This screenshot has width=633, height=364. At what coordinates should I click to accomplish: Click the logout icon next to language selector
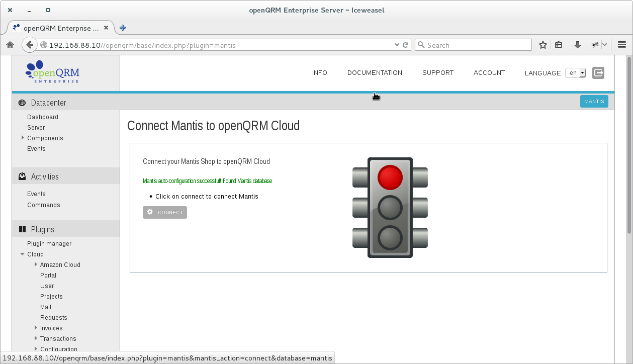pyautogui.click(x=598, y=72)
